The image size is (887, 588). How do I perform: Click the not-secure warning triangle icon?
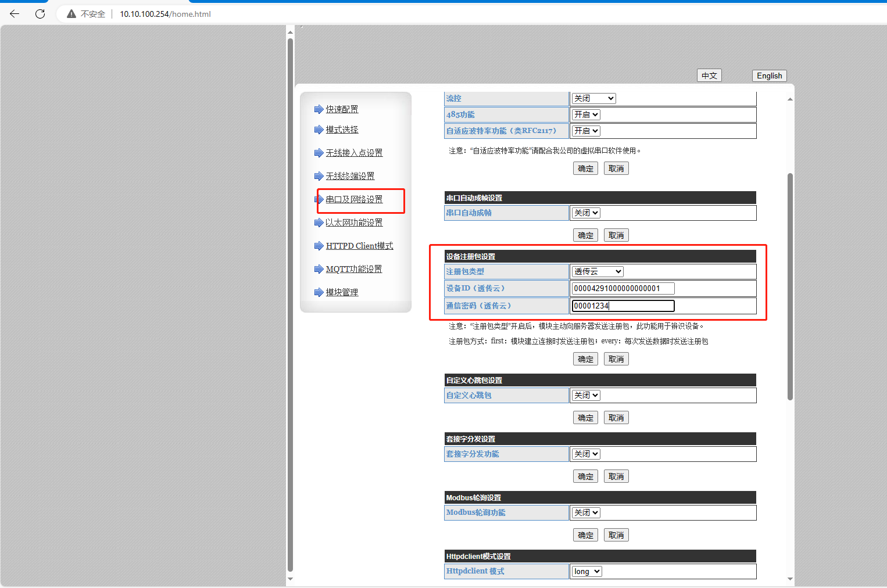(x=71, y=14)
